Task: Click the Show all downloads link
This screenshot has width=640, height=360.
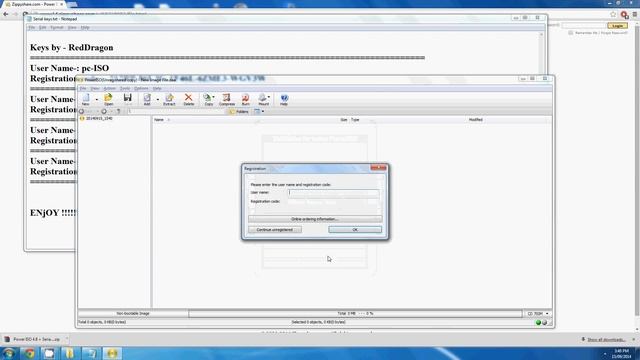Action: pos(606,340)
